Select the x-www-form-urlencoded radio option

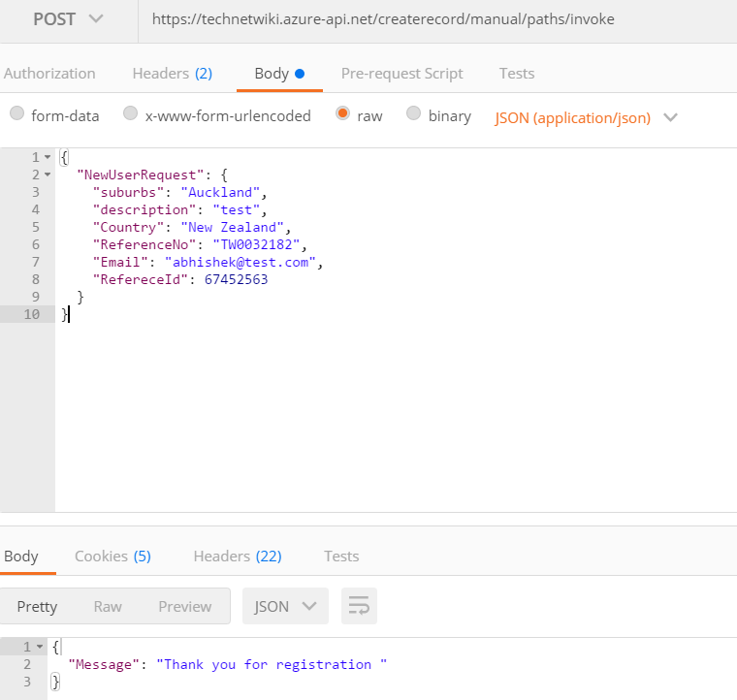coord(130,113)
